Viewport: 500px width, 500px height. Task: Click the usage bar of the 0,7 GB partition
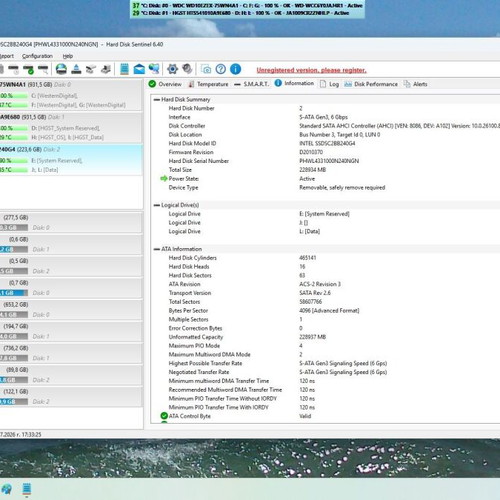(x=14, y=293)
